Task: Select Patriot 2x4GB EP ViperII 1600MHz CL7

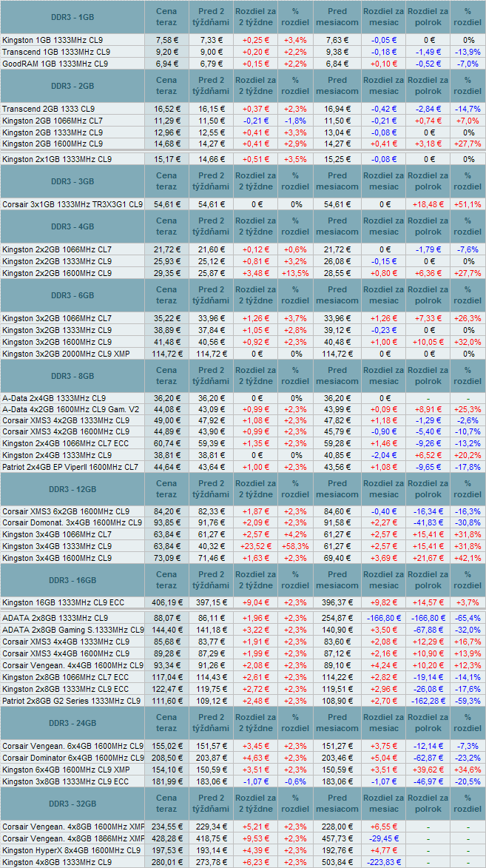Action: pos(71,467)
